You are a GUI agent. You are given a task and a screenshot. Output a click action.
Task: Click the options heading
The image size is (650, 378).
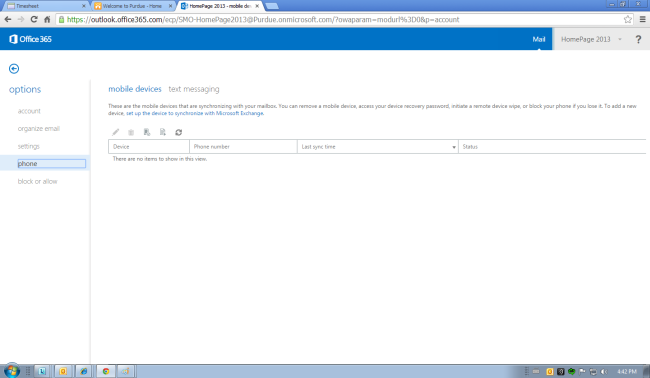[x=25, y=90]
